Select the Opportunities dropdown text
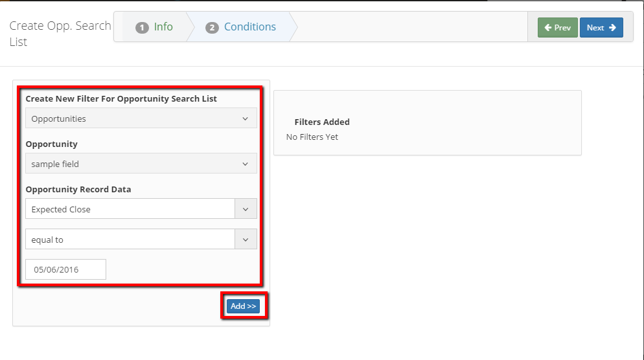This screenshot has height=360, width=644. [59, 118]
